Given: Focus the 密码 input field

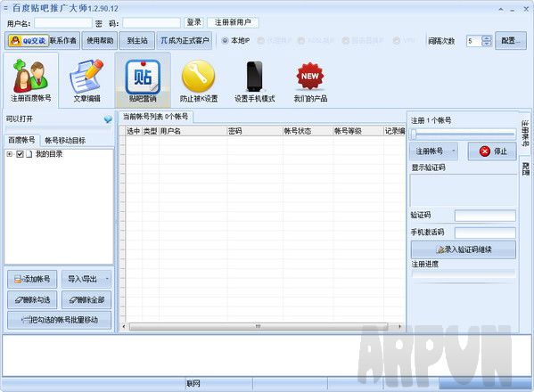Looking at the screenshot, I should click(152, 23).
